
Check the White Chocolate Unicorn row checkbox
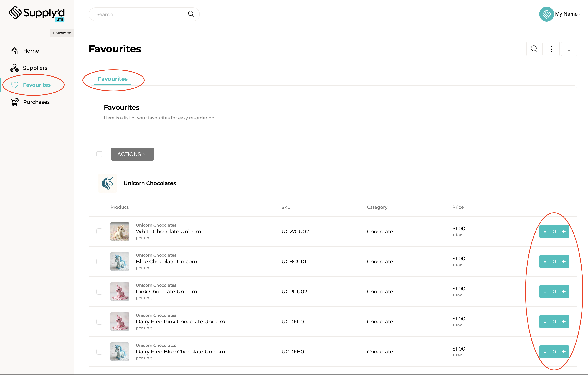click(99, 231)
